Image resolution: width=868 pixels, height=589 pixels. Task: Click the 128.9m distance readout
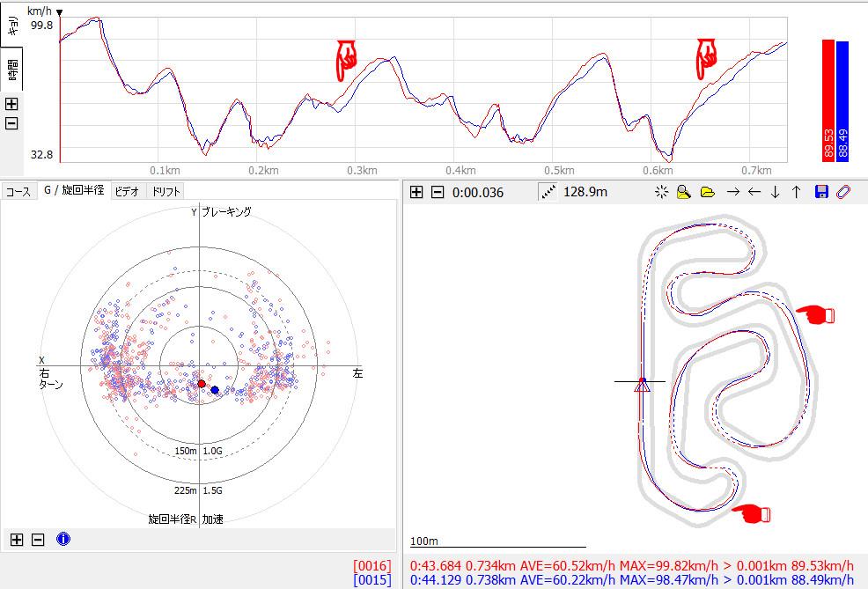click(x=585, y=192)
